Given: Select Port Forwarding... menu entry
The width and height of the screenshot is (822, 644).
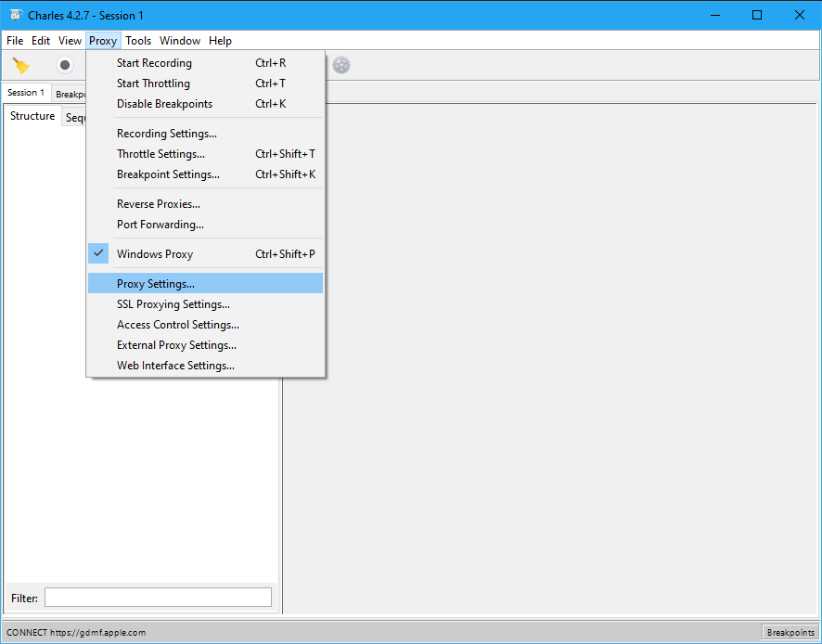Looking at the screenshot, I should click(x=206, y=225).
